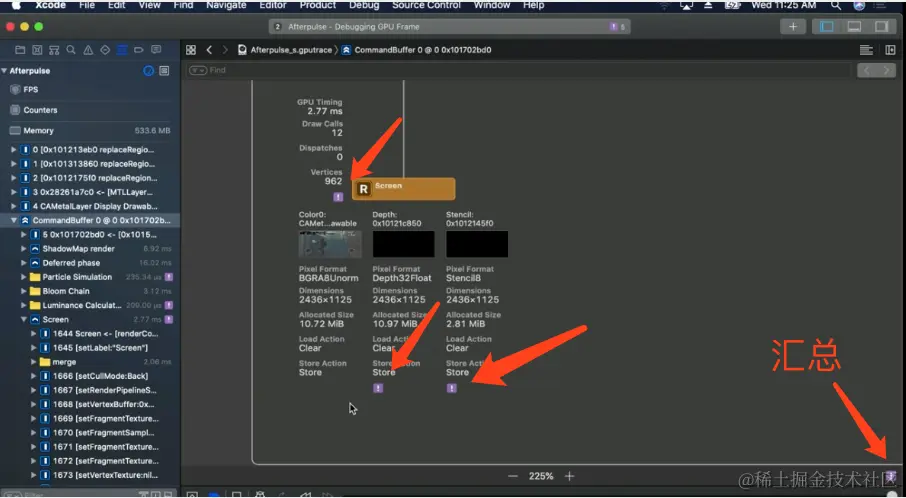The height and width of the screenshot is (498, 906).
Task: Toggle the right inspector panel
Action: coord(881,27)
